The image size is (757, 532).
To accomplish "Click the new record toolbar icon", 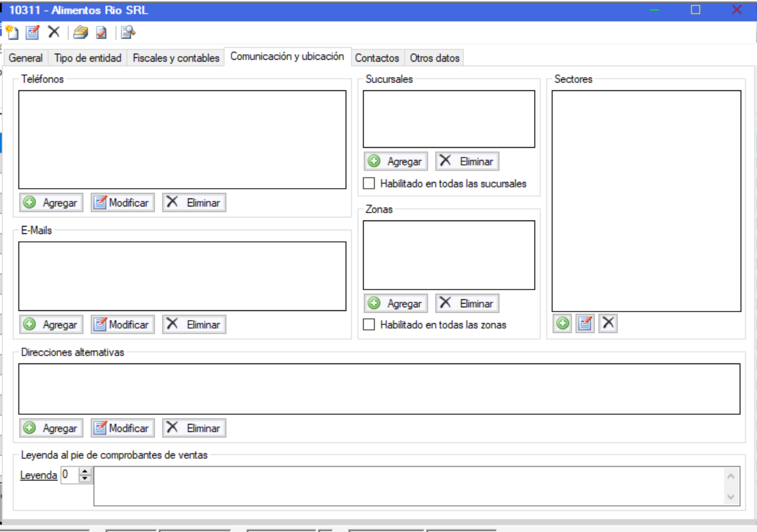I will coord(12,32).
